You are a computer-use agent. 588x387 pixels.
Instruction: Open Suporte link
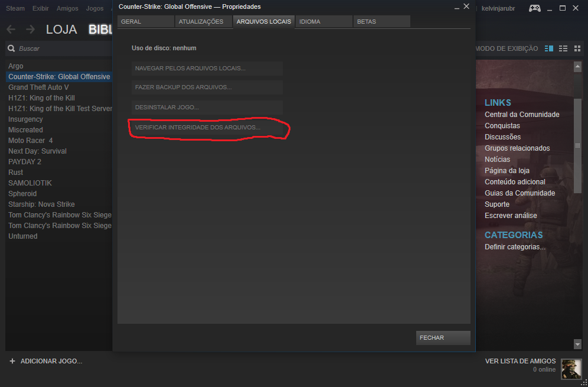[x=497, y=204]
